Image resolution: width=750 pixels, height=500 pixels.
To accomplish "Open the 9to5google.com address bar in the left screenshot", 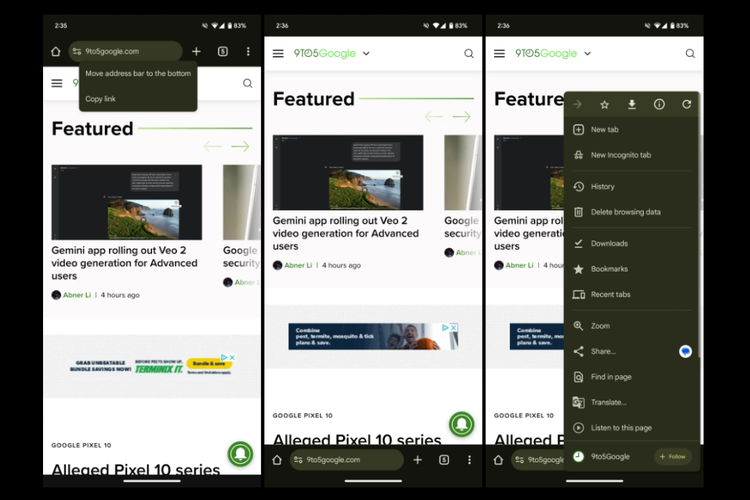I will click(125, 51).
